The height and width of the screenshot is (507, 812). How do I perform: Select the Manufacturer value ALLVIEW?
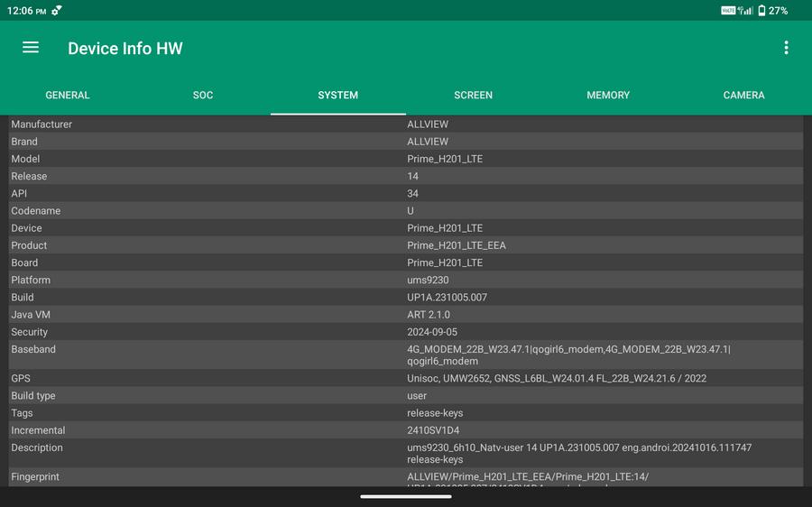[428, 124]
